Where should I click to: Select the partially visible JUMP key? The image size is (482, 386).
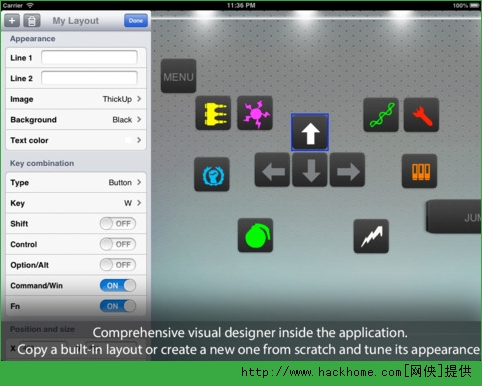click(x=454, y=217)
